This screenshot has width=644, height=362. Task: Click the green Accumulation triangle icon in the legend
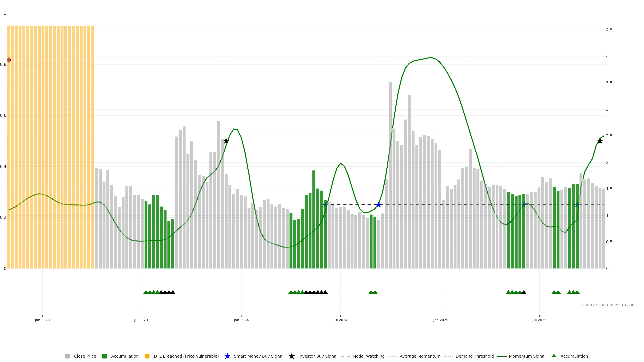[554, 356]
